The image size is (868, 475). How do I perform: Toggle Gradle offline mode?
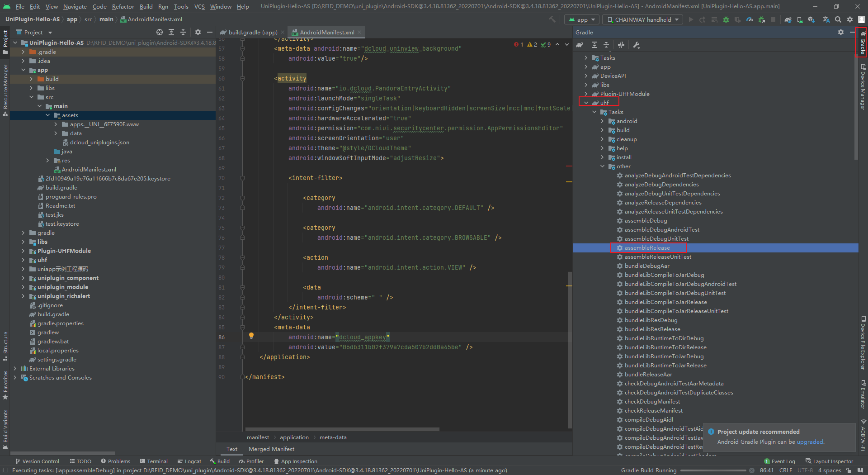(621, 45)
